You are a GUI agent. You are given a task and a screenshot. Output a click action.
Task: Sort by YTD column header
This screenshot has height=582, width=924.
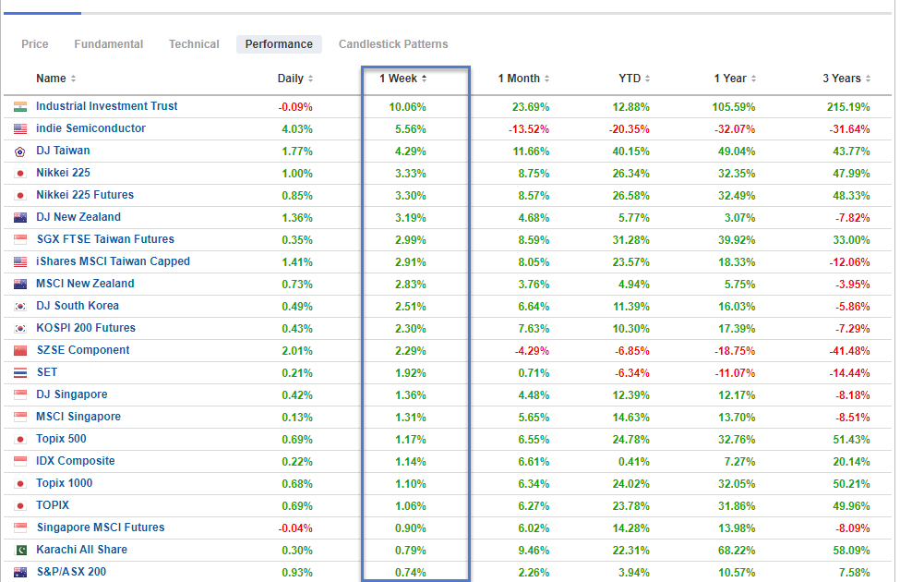click(634, 79)
